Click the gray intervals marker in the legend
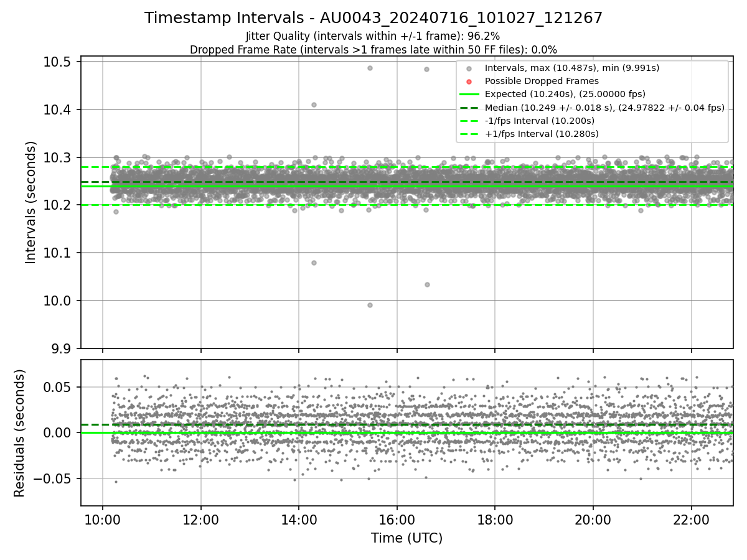 click(469, 68)
